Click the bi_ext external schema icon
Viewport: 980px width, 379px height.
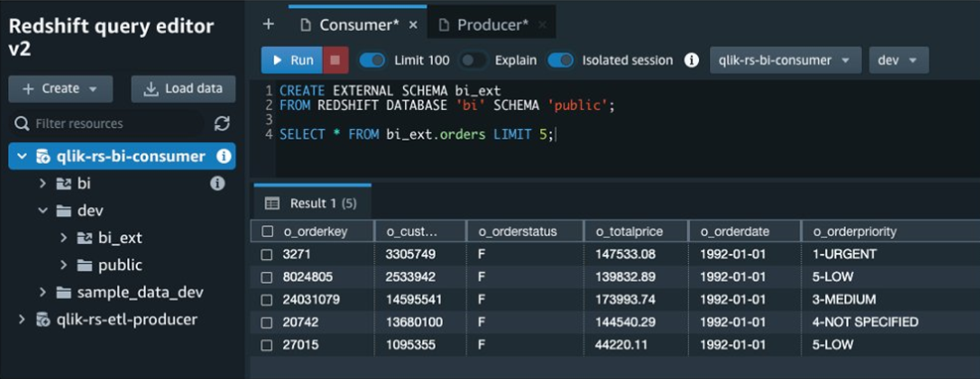[84, 238]
